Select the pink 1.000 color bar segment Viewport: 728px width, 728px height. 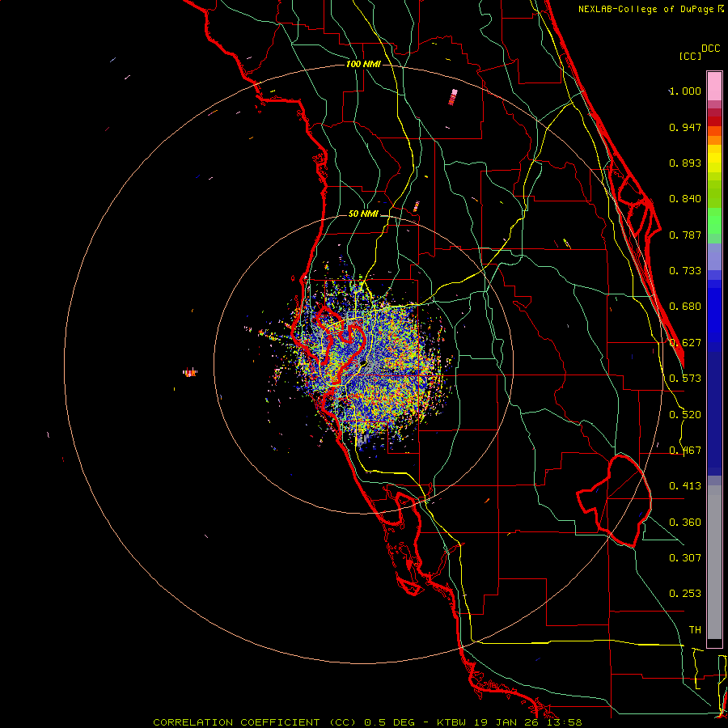click(714, 87)
